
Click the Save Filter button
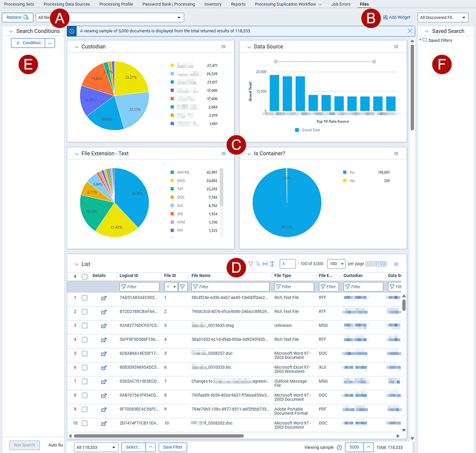[173, 447]
